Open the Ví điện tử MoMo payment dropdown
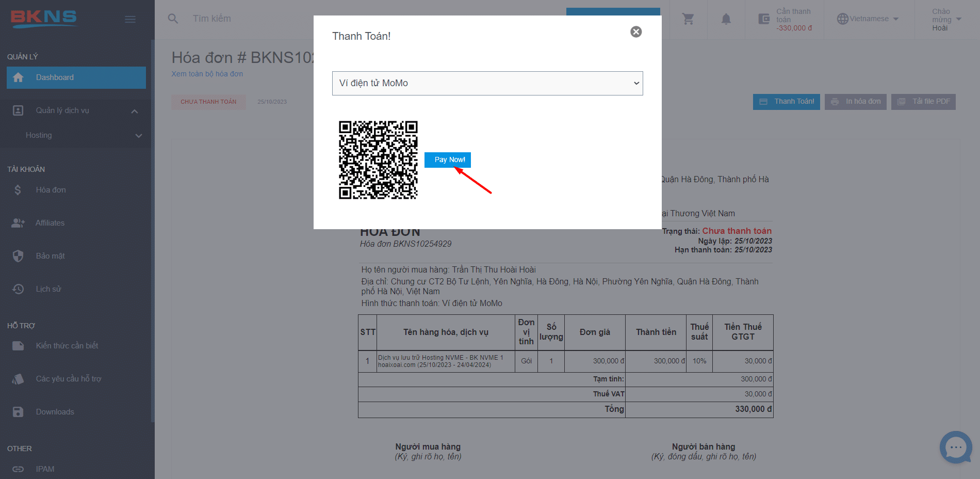This screenshot has height=479, width=980. (x=487, y=83)
